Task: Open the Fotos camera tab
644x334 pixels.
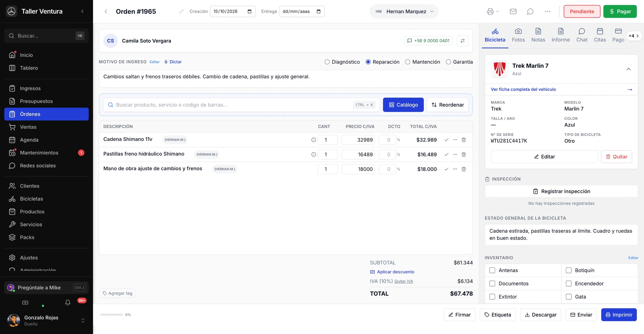Action: point(518,35)
